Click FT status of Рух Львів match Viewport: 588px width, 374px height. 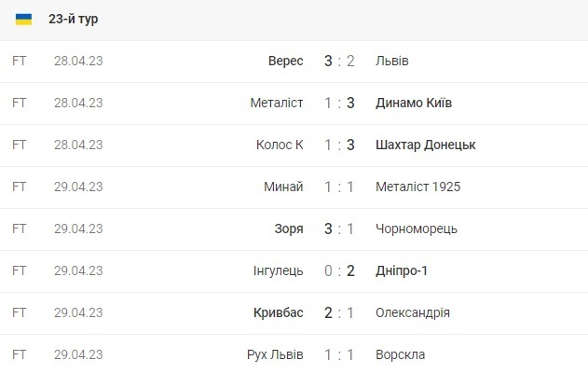click(x=20, y=354)
